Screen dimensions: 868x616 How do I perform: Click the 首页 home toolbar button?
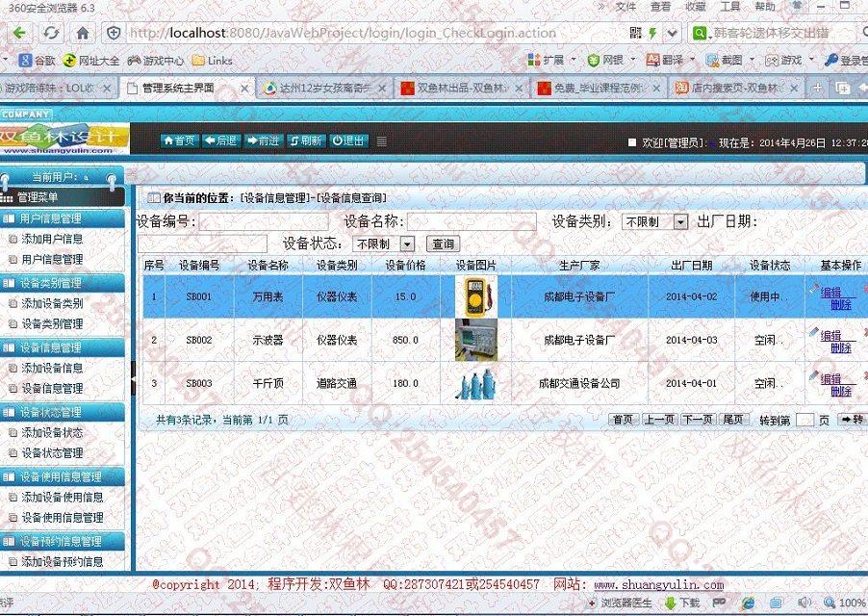pos(179,141)
